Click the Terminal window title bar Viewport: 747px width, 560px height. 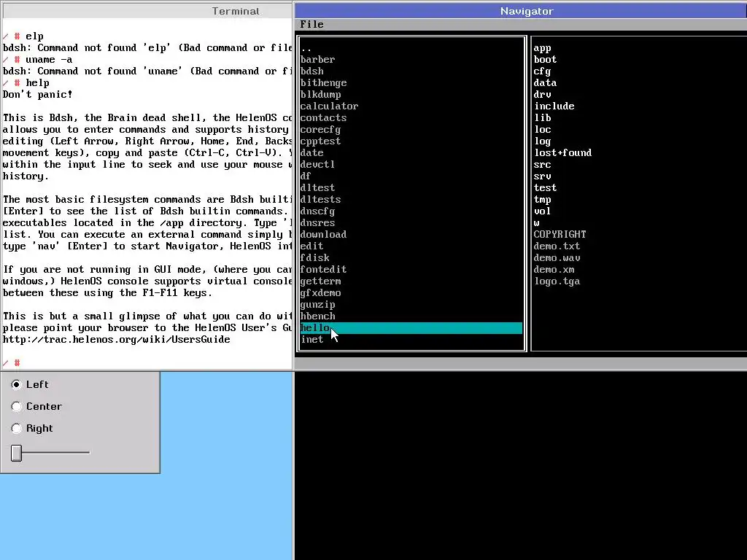coord(146,11)
